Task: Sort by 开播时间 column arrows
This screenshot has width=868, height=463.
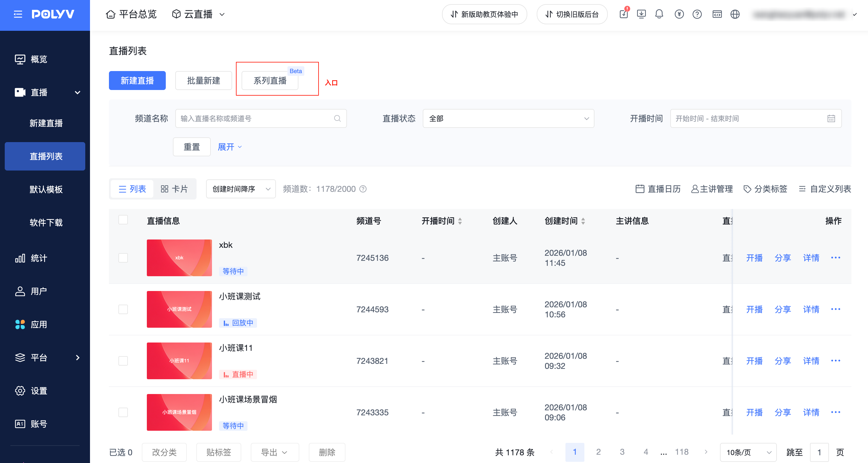Action: pyautogui.click(x=460, y=221)
